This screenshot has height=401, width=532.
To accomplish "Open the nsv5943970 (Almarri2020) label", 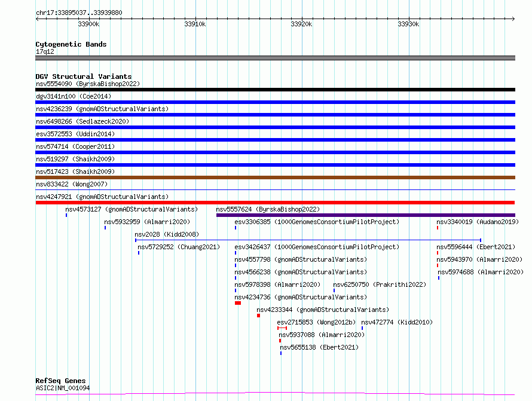I will 479,259.
